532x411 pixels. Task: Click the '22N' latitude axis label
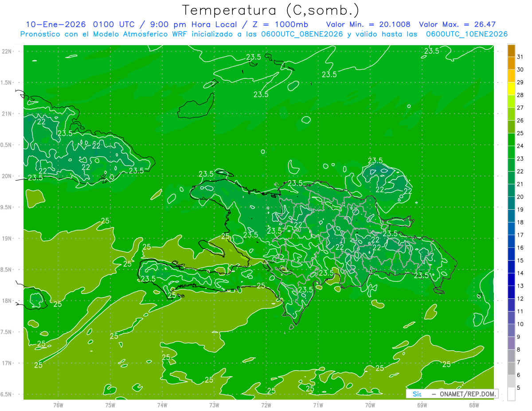(7, 51)
